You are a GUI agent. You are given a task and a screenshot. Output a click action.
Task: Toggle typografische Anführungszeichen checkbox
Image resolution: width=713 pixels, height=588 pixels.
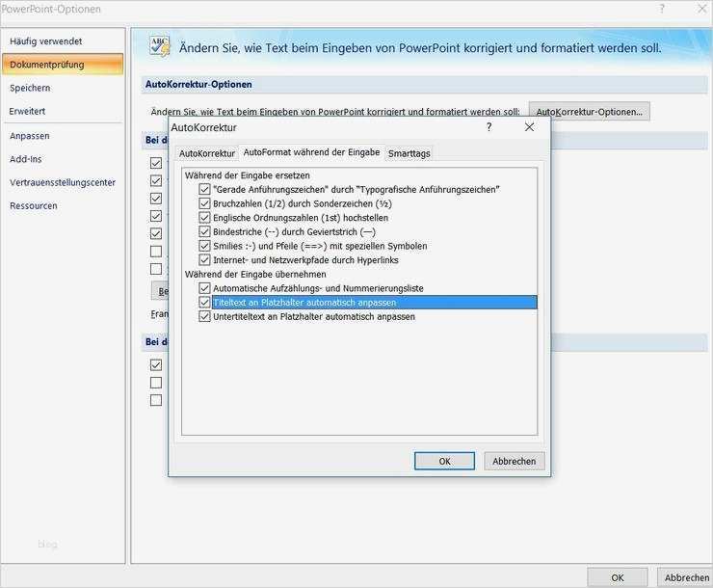pos(204,189)
